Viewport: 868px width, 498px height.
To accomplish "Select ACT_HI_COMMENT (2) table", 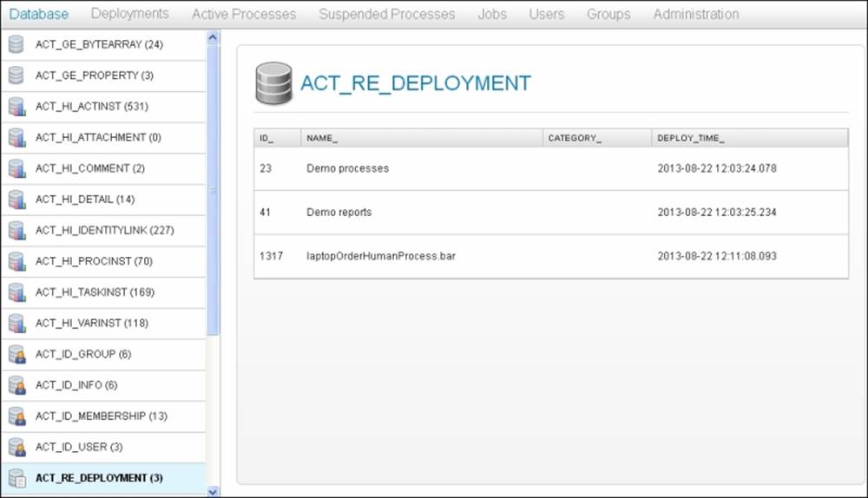I will point(103,169).
